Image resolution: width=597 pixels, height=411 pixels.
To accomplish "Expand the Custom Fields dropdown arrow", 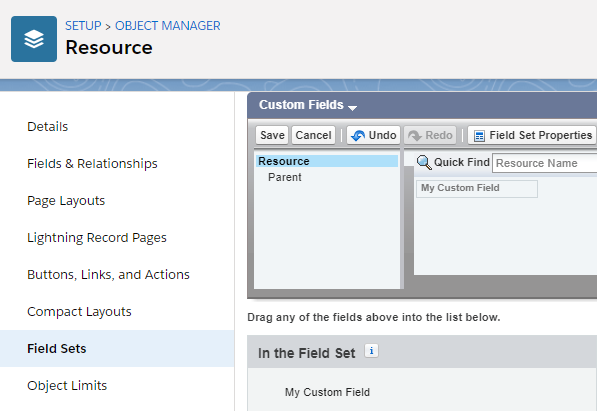I will pos(353,108).
